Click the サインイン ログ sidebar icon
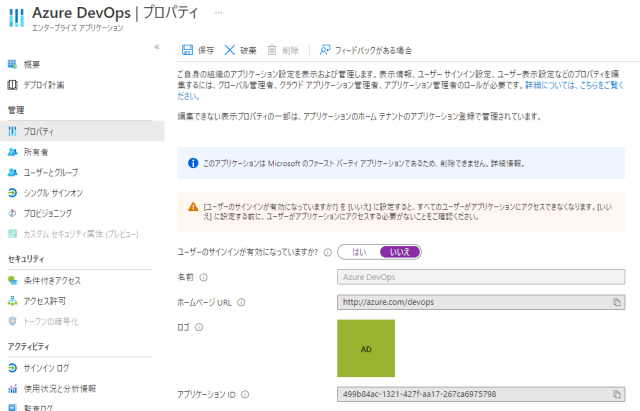The image size is (640, 411). (12, 368)
